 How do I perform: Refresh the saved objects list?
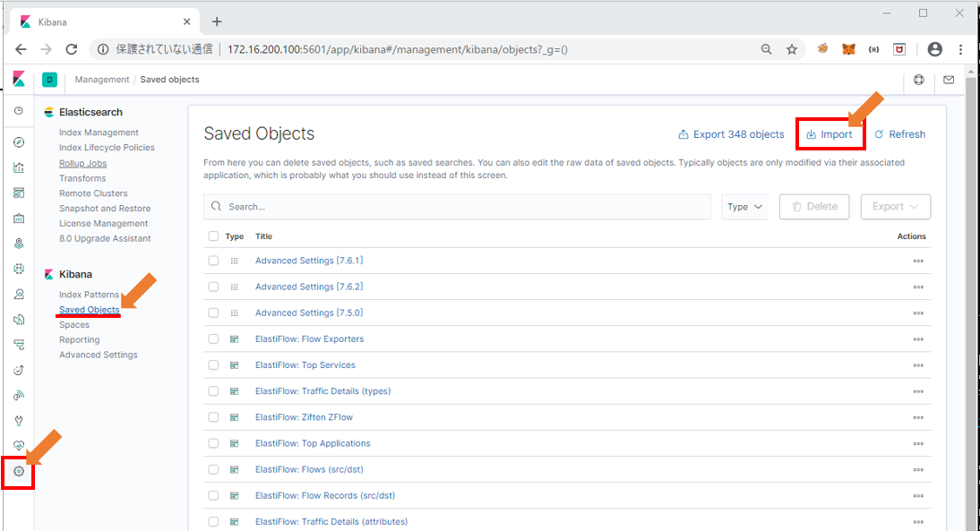pos(900,134)
